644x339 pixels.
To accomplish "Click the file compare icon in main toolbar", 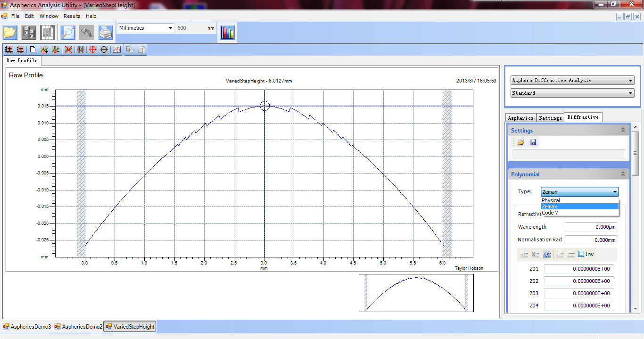I will pyautogui.click(x=29, y=33).
